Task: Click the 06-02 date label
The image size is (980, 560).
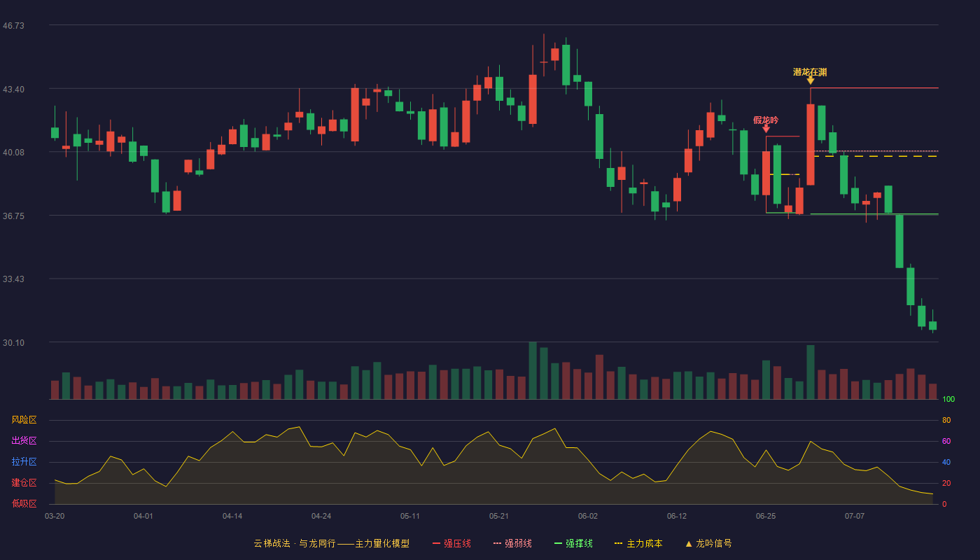Action: [588, 516]
